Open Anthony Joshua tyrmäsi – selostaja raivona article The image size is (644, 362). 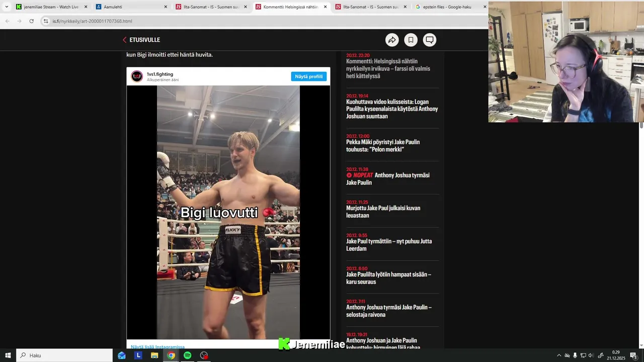[x=389, y=311]
